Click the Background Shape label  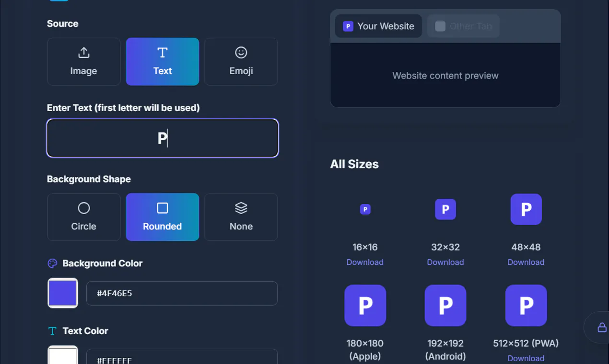tap(89, 179)
